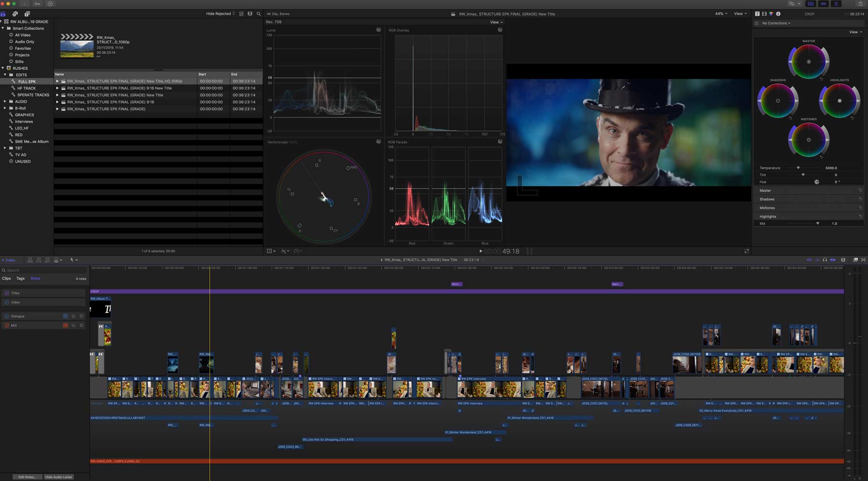
Task: Toggle the MIX role checkbox
Action: click(7, 325)
